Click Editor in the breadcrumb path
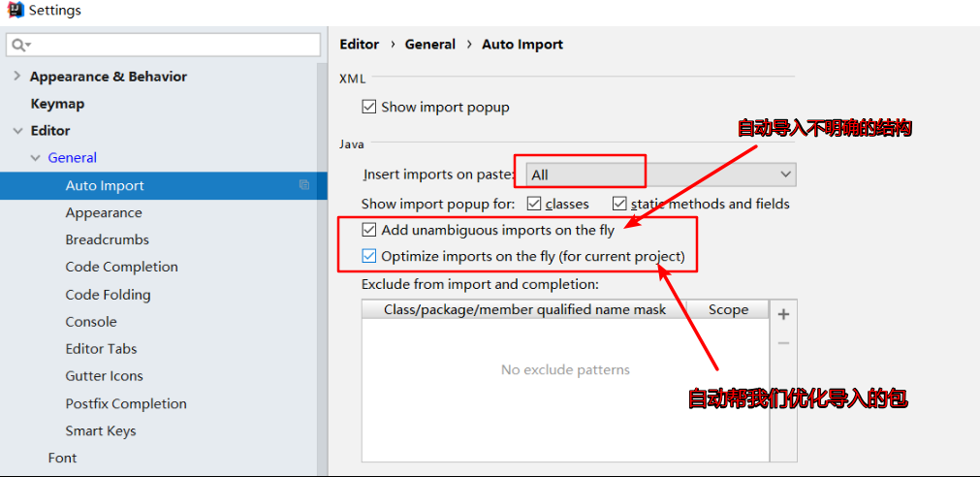 coord(360,45)
